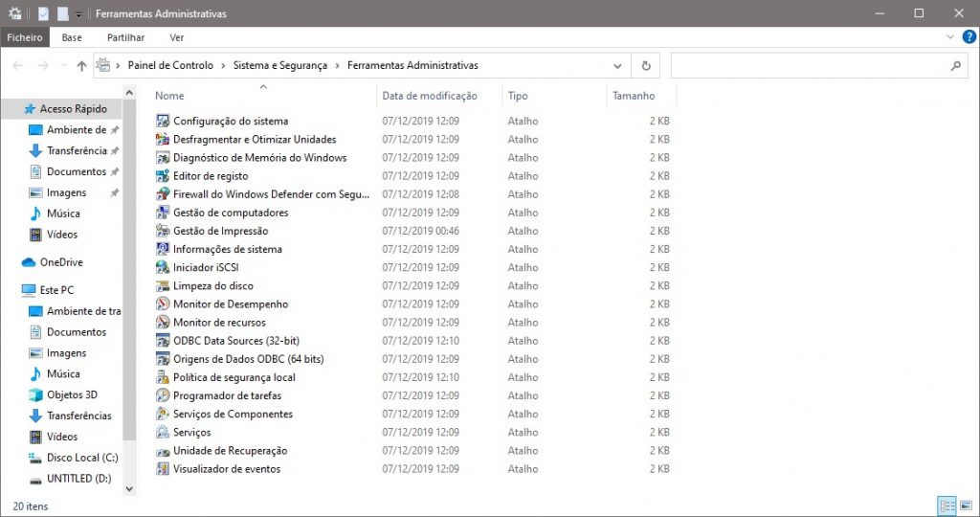The width and height of the screenshot is (980, 517).
Task: Open the Ficheiro menu
Action: (x=25, y=37)
